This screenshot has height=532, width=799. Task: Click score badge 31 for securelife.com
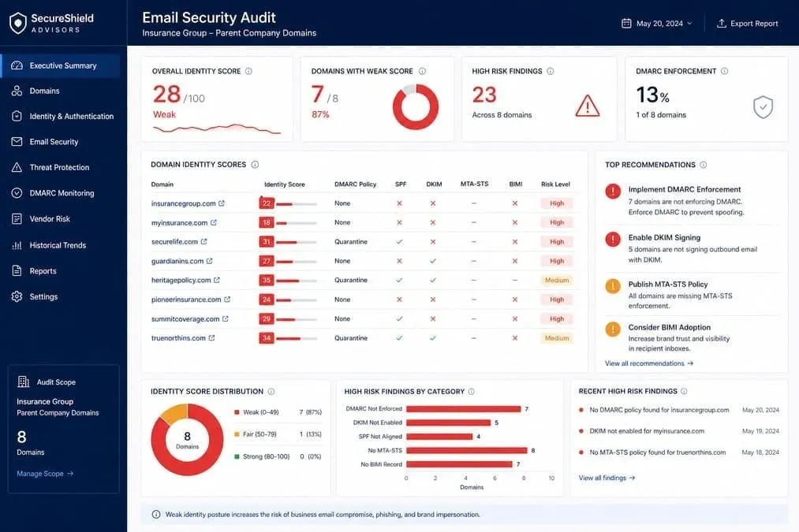(267, 241)
